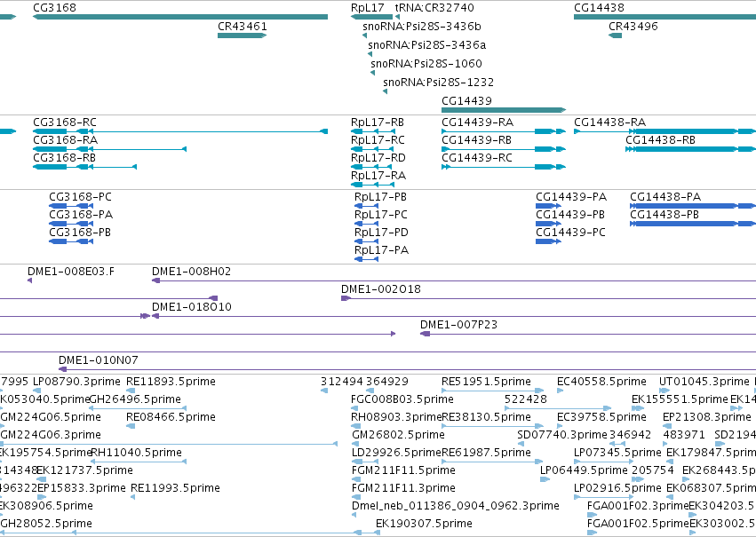Image resolution: width=756 pixels, height=537 pixels.
Task: Click protein CG3168-PA
Action: [x=71, y=224]
